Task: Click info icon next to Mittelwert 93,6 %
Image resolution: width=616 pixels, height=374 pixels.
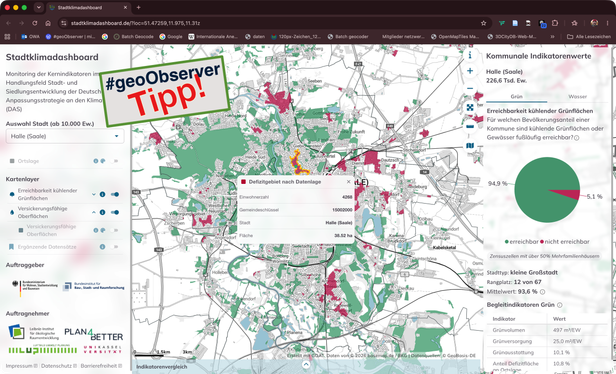Action: (543, 292)
